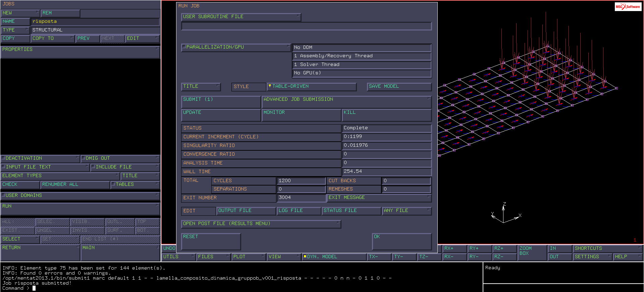Screen dimensions: 644x292
Task: Click RZ+ rotation button
Action: click(505, 248)
